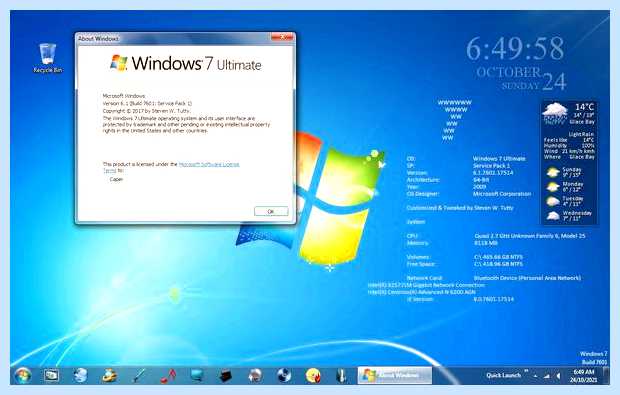
Task: Click the yellow round taskbar icon
Action: tap(313, 375)
